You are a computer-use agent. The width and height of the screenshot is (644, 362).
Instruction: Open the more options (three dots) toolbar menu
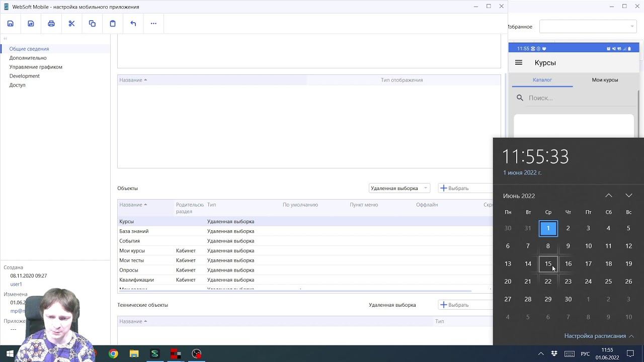(x=153, y=24)
